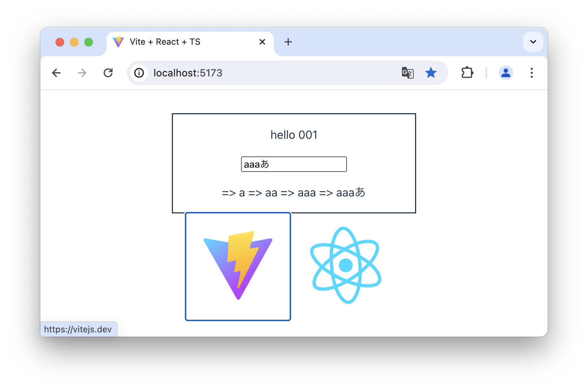Open a new tab with plus button
Screen dimensions: 588x390
(x=288, y=42)
